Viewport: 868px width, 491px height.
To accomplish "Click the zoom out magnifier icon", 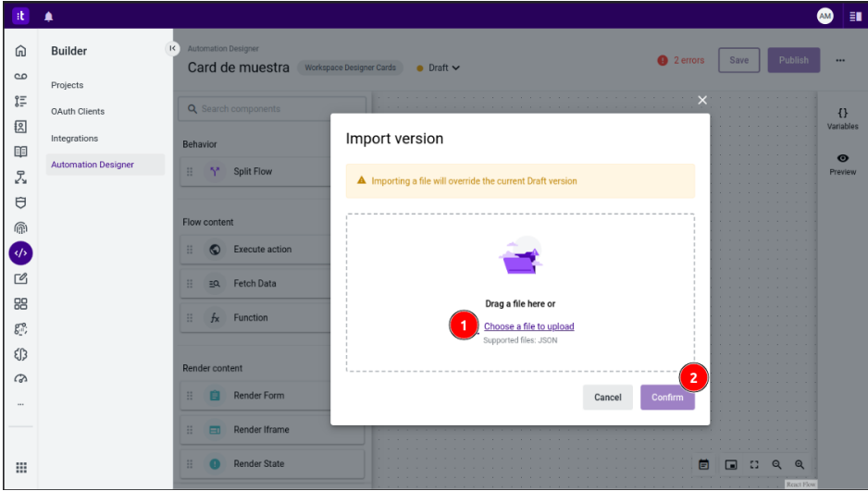I will pos(777,464).
